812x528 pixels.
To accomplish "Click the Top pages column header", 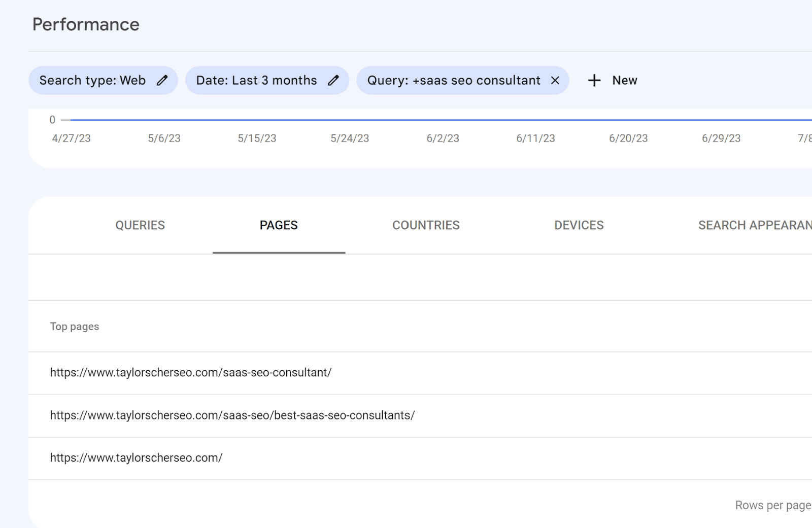I will point(75,327).
